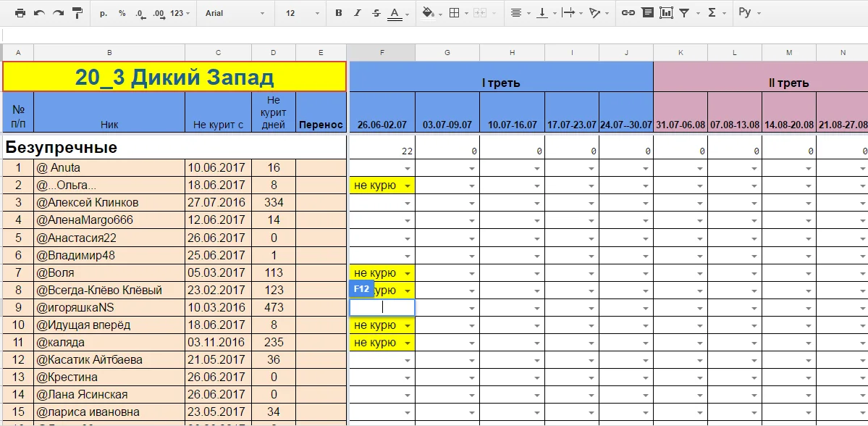Open the text color picker
868x426 pixels.
point(398,13)
